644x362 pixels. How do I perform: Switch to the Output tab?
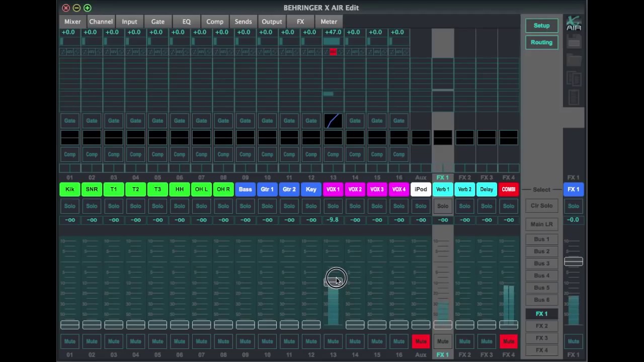[272, 22]
